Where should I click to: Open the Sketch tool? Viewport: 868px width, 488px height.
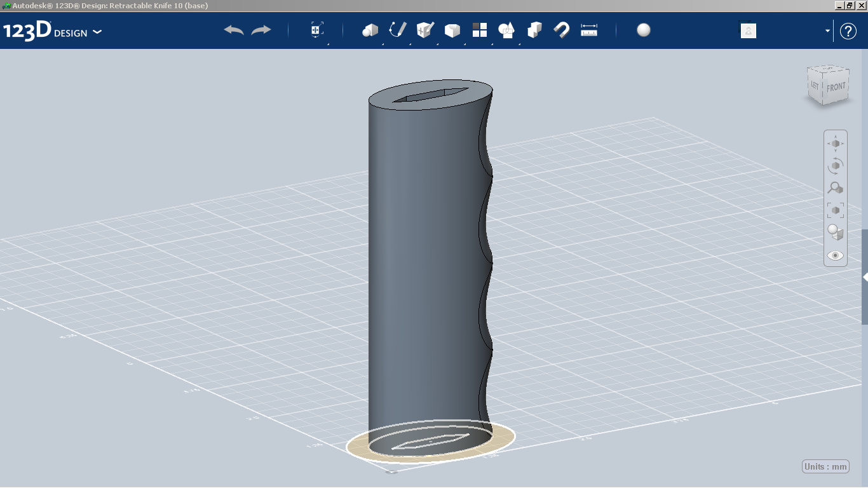click(x=397, y=30)
